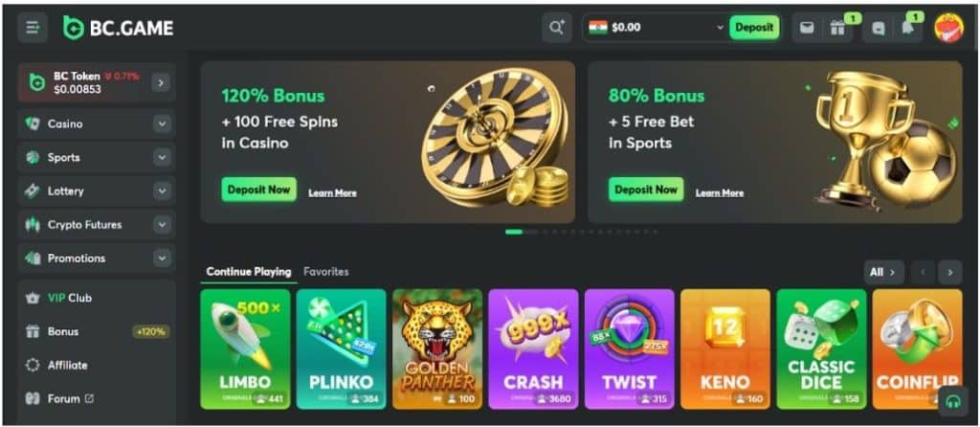This screenshot has width=980, height=427.
Task: Expand the Casino sidebar section
Action: 162,124
